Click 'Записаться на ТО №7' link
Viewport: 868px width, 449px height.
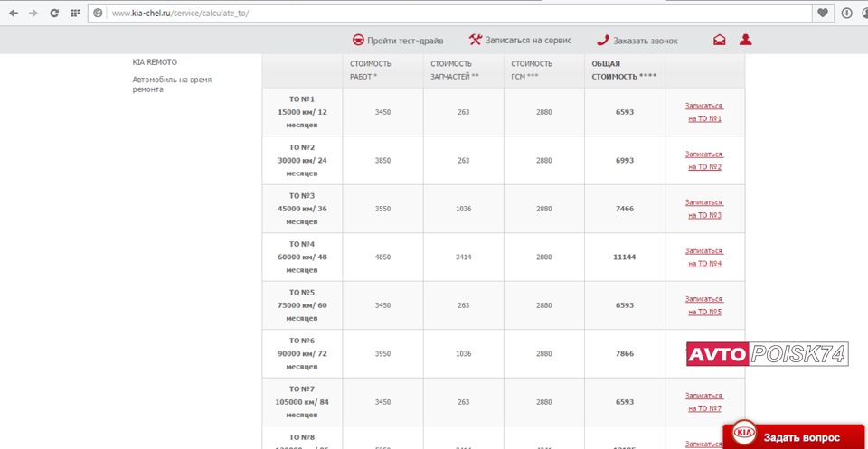[x=703, y=402]
